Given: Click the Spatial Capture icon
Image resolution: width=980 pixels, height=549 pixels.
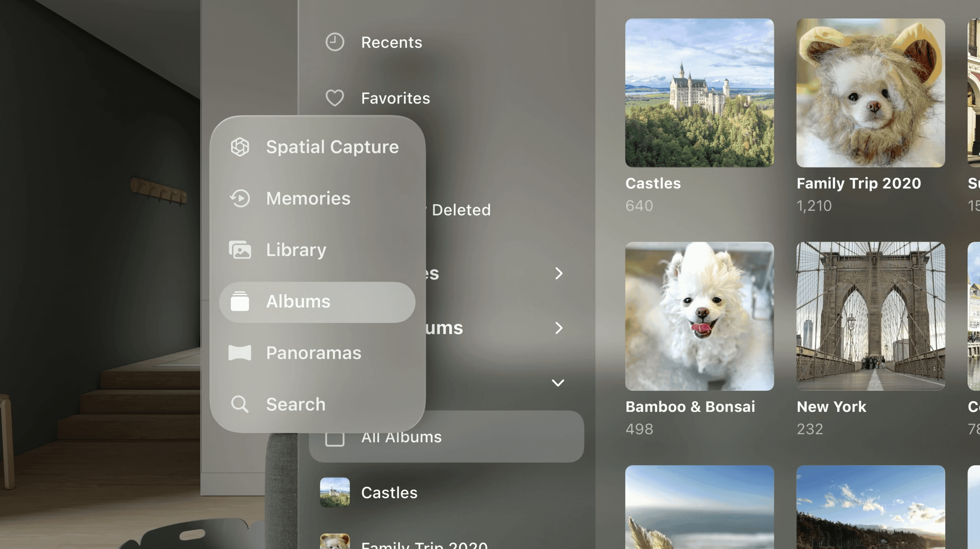Looking at the screenshot, I should (x=240, y=147).
